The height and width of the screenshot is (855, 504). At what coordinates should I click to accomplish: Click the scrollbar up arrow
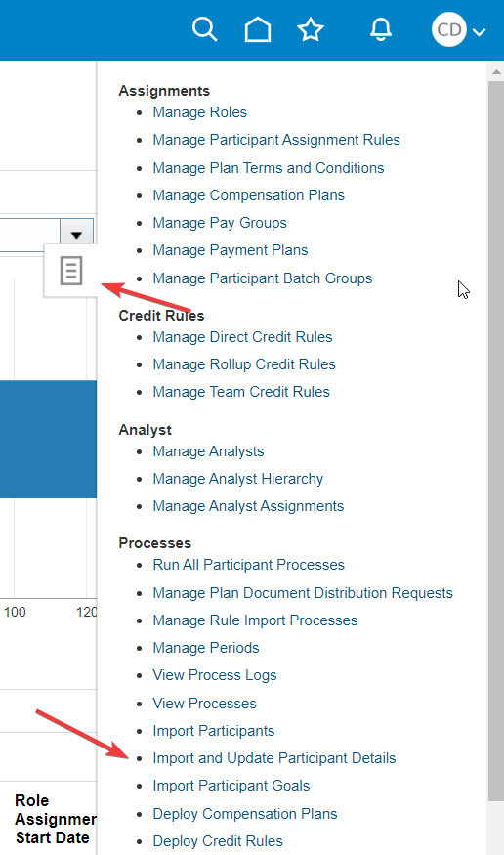tap(496, 71)
